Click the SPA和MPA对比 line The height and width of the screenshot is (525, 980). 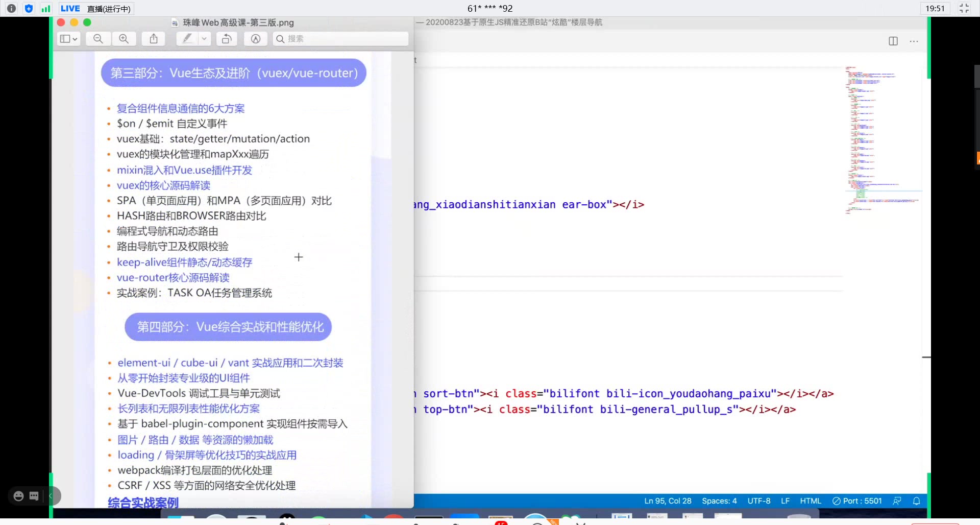click(x=224, y=201)
